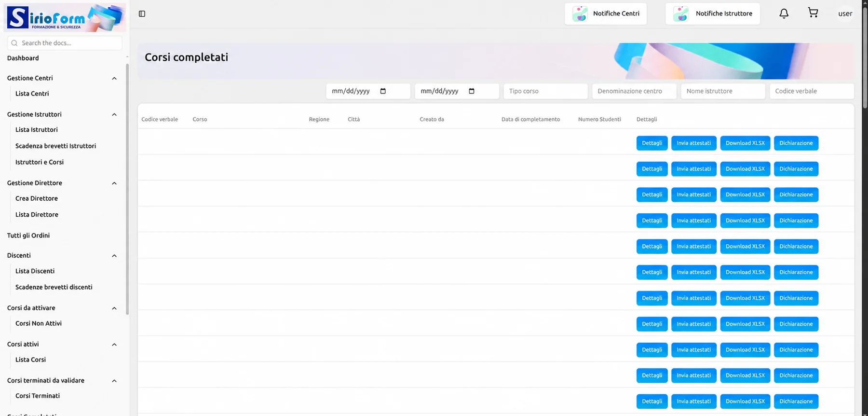Toggle the sidebar panel icon
Image resolution: width=868 pixels, height=416 pixels.
coord(142,14)
